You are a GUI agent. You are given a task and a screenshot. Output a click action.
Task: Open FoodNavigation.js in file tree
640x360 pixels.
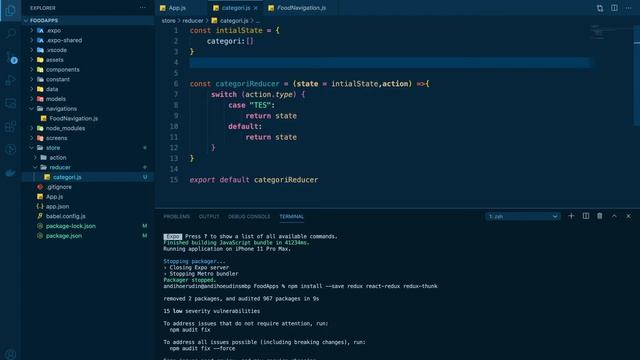coord(88,118)
